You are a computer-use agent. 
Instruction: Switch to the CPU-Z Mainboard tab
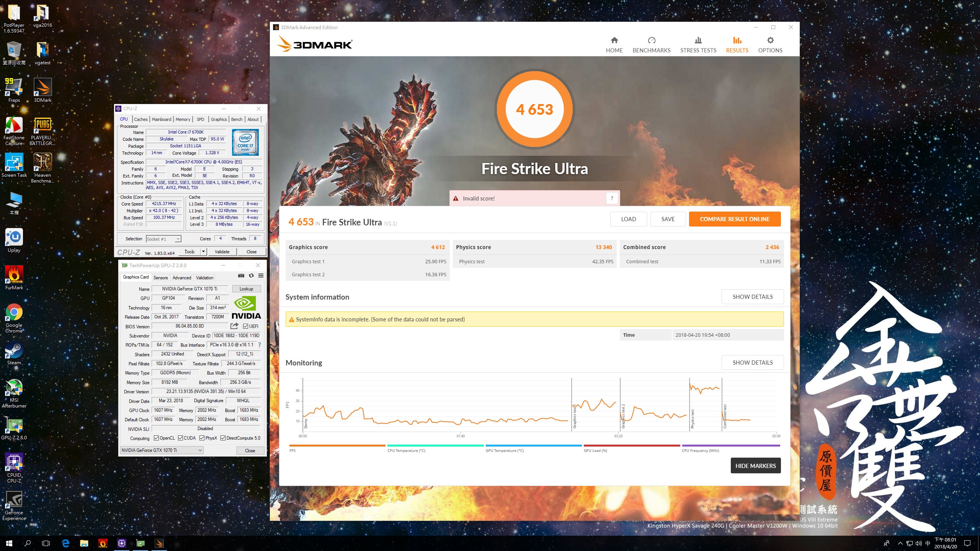pos(162,119)
